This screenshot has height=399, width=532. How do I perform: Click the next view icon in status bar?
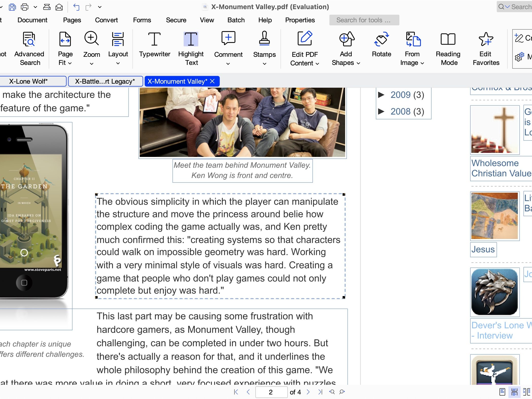click(x=342, y=392)
